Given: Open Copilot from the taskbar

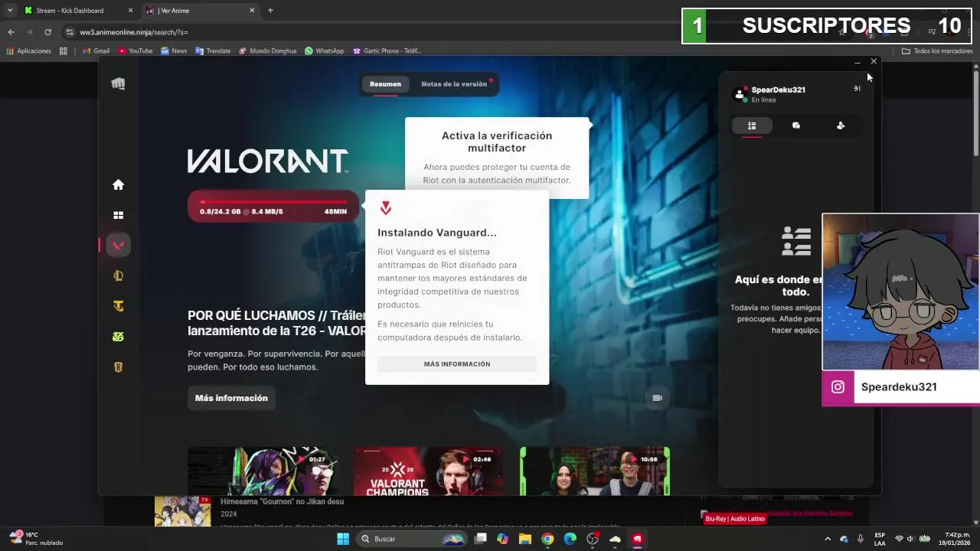Looking at the screenshot, I should click(502, 539).
